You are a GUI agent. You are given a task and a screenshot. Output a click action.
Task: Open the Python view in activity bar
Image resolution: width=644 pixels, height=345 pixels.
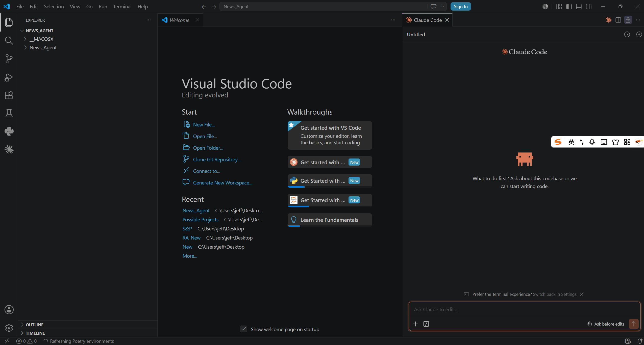point(9,131)
